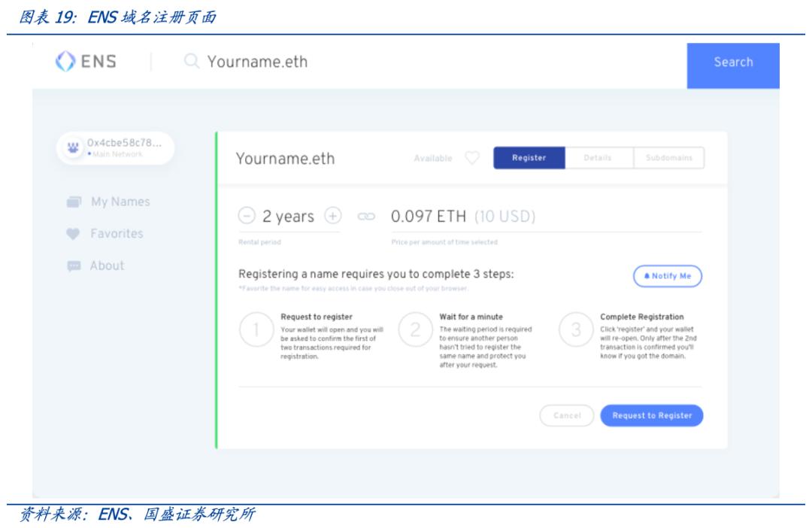
Task: Favorite Yourname.eth with the heart outline
Action: click(471, 158)
